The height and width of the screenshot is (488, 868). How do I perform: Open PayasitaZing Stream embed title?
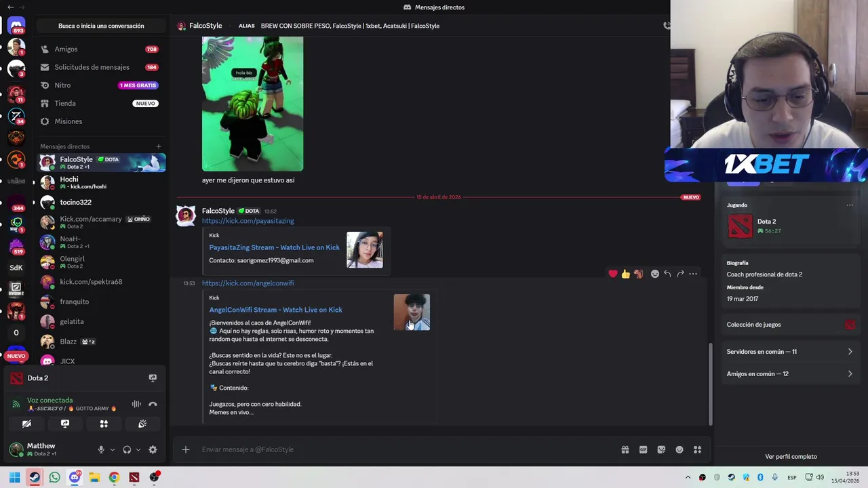pos(274,247)
